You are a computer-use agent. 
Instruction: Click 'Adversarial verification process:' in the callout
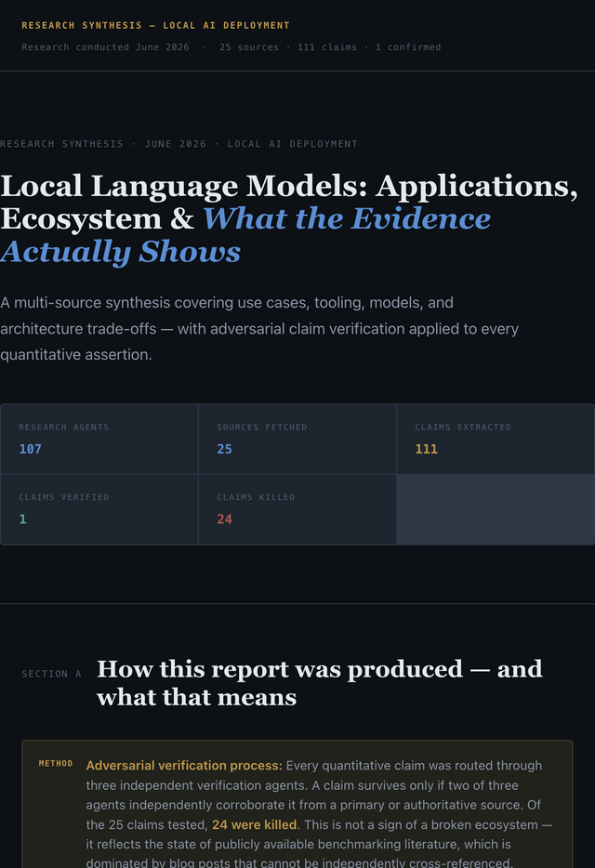pos(184,766)
